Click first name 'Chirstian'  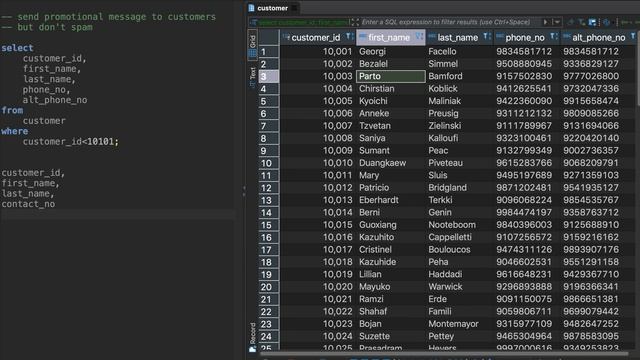(x=376, y=89)
